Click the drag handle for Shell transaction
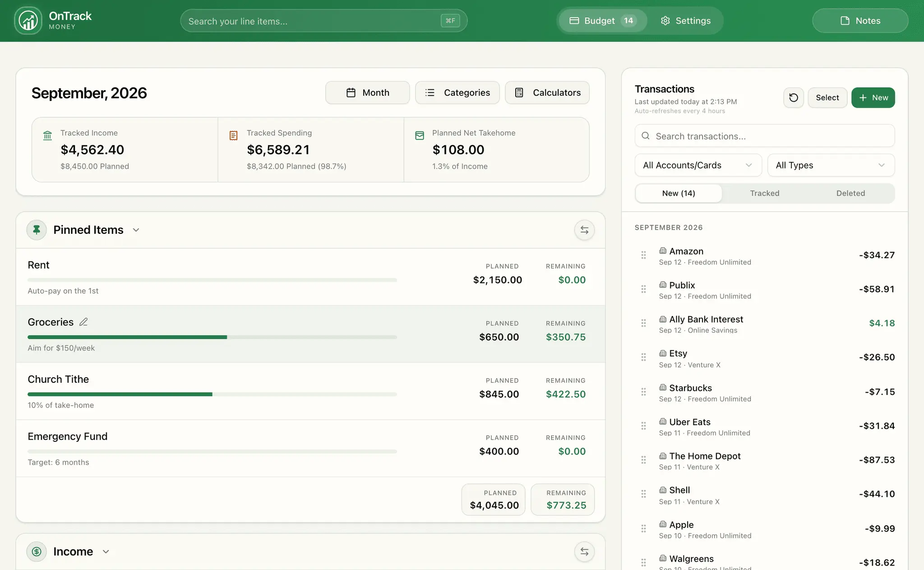This screenshot has width=924, height=570. click(643, 494)
